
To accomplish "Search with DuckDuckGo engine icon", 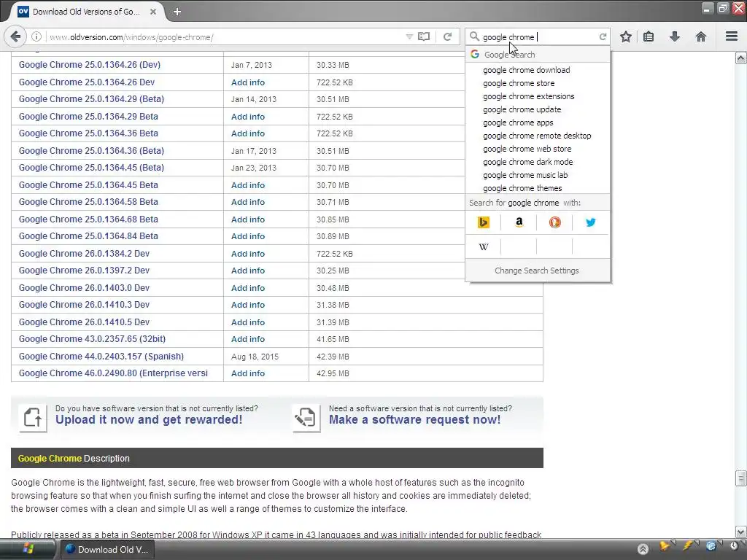I will click(x=554, y=222).
